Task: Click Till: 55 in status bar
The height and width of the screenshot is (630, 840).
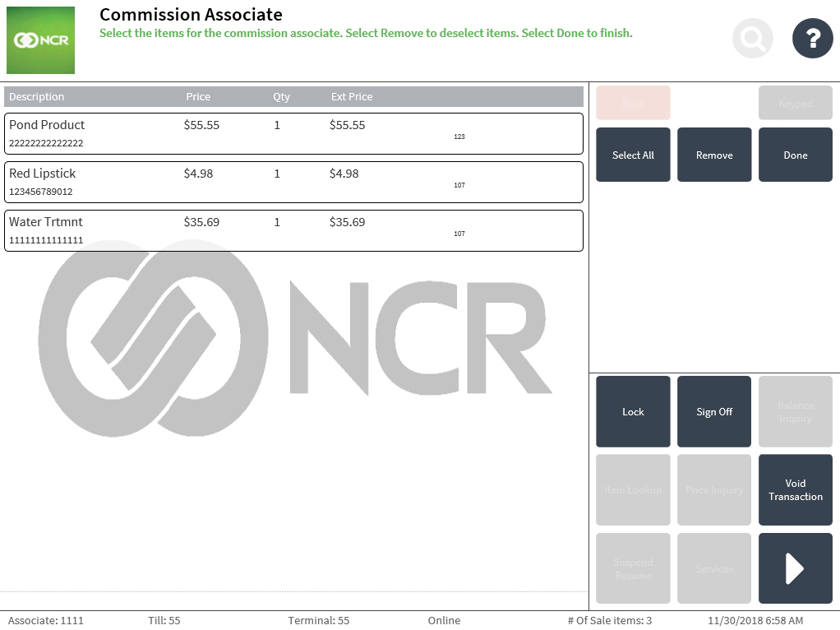Action: pyautogui.click(x=164, y=620)
